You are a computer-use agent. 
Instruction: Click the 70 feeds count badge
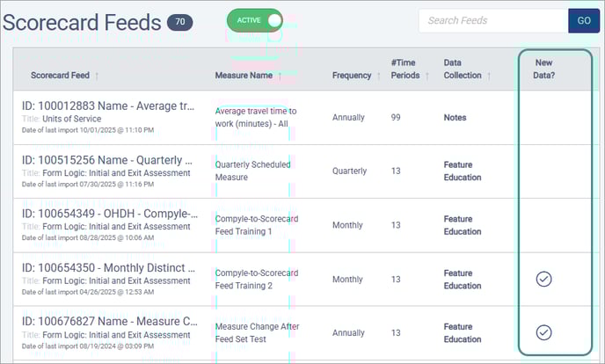tap(180, 22)
